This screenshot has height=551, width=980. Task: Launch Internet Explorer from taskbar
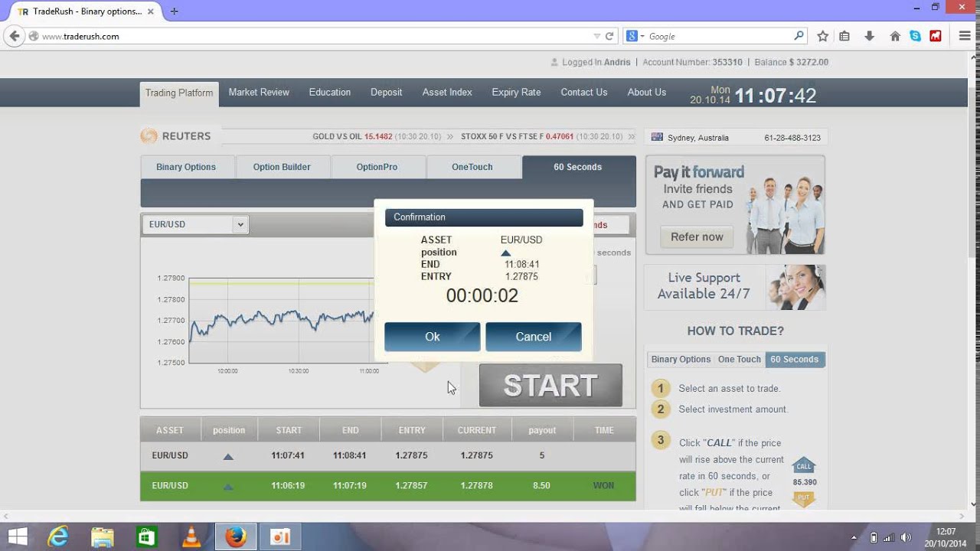click(58, 537)
